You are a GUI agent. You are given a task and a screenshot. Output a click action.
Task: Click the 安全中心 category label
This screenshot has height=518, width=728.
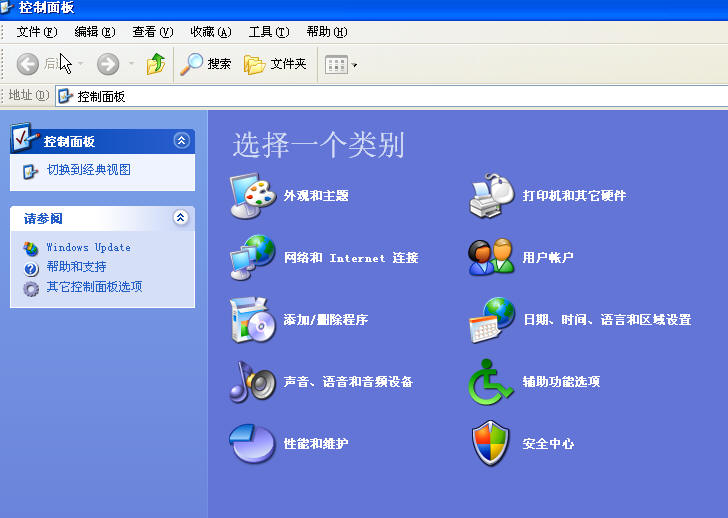pos(548,444)
